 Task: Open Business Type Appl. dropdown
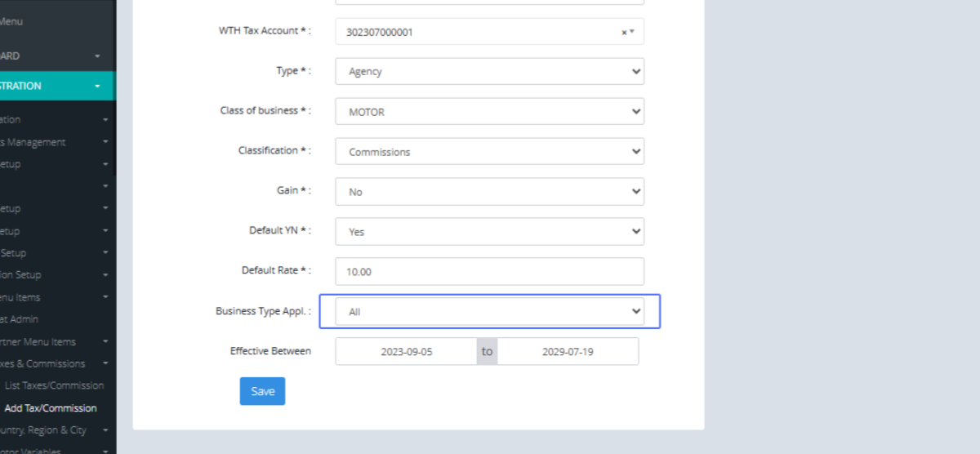pyautogui.click(x=489, y=312)
